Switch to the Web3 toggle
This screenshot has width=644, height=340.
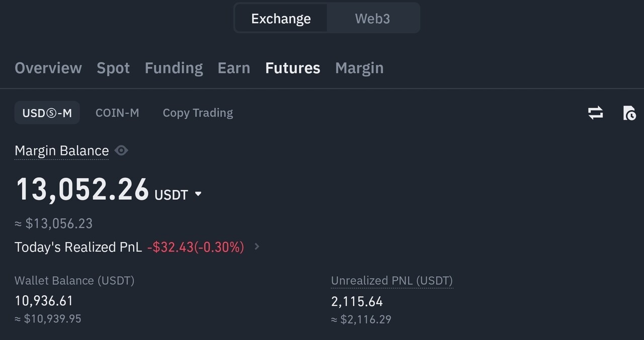(372, 19)
